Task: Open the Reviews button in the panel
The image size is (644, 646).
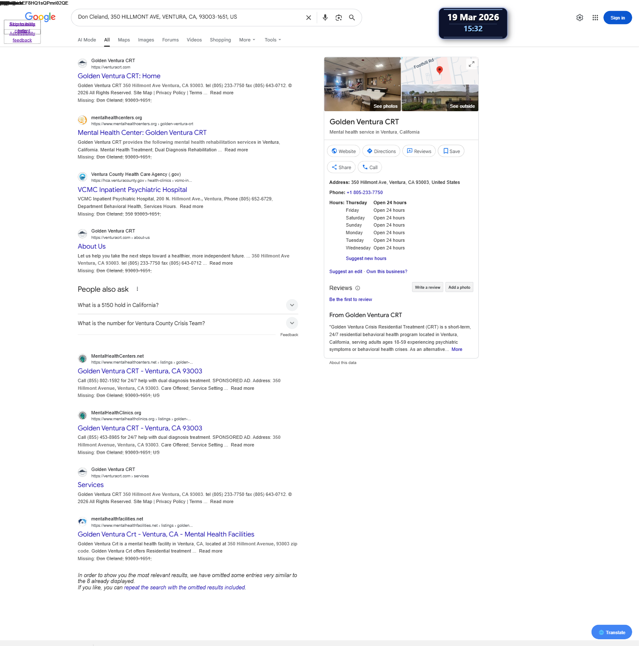Action: tap(419, 151)
